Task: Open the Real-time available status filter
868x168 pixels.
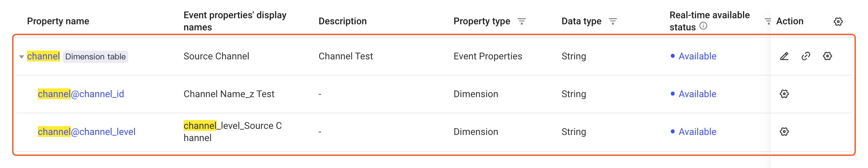Action: pos(768,22)
